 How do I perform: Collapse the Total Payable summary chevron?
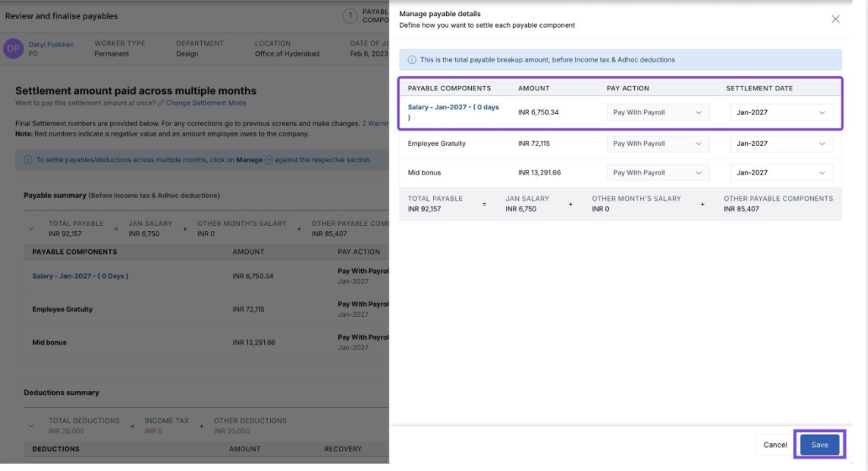(x=32, y=229)
